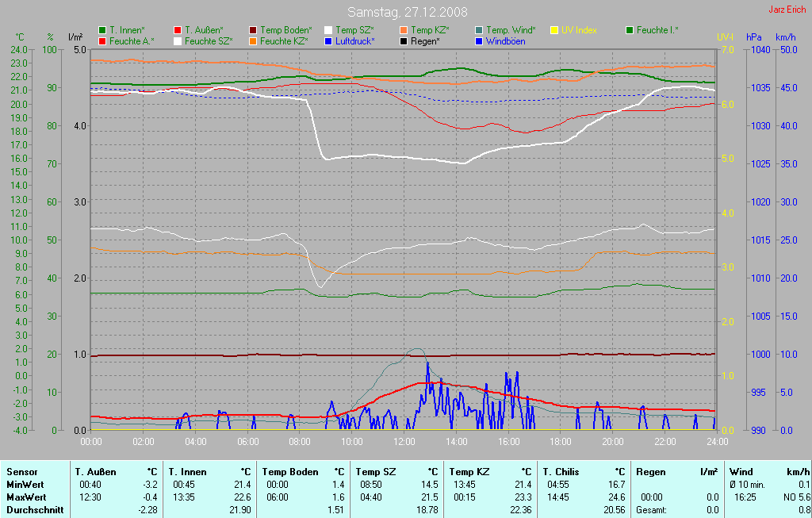Pick the yellow UV Index legend swatch
The width and height of the screenshot is (812, 518).
[554, 31]
